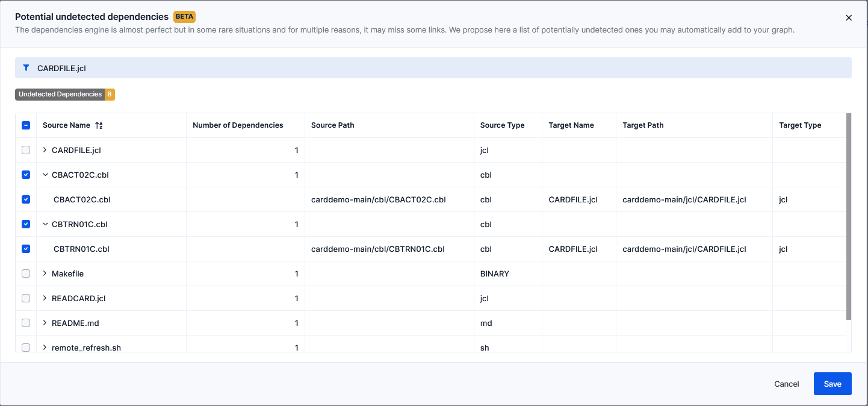The width and height of the screenshot is (868, 406).
Task: Collapse the CBACT02C.cbl group
Action: pyautogui.click(x=45, y=175)
